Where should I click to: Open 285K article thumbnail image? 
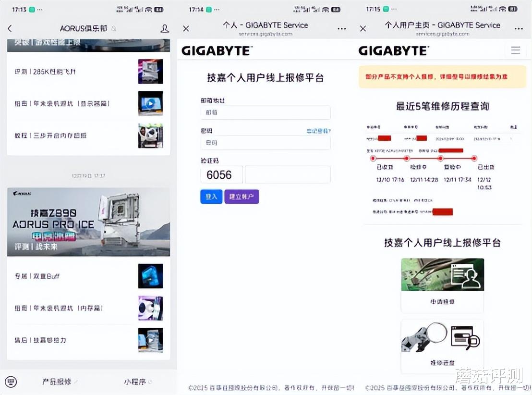click(151, 71)
